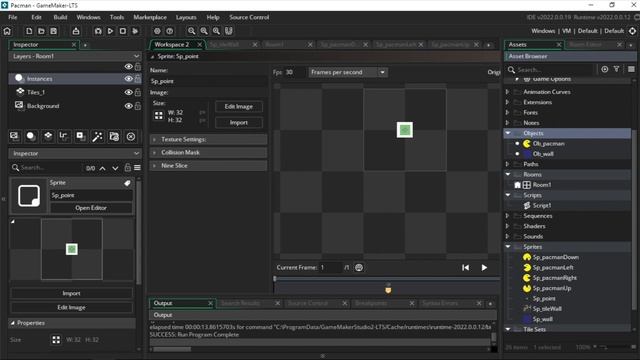This screenshot has width=640, height=360.
Task: Create new path layer icon
Action: pos(64,136)
